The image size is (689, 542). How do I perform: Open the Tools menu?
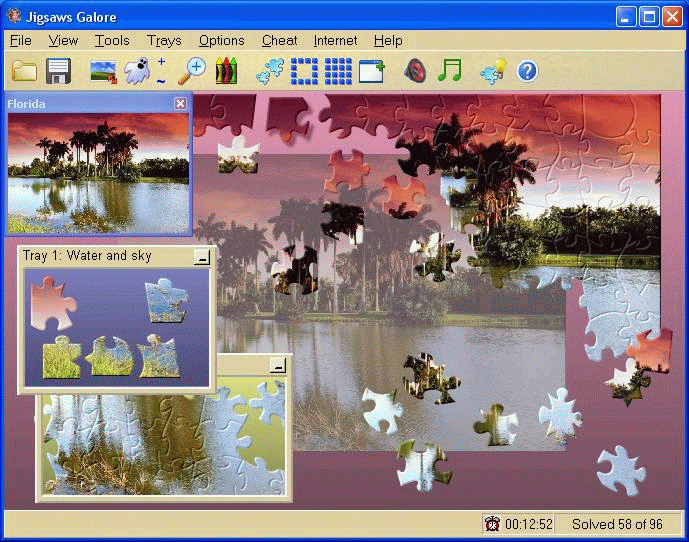point(112,40)
